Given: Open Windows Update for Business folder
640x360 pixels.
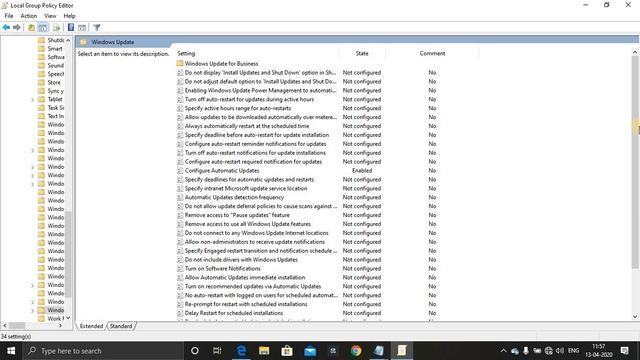Looking at the screenshot, I should (221, 64).
